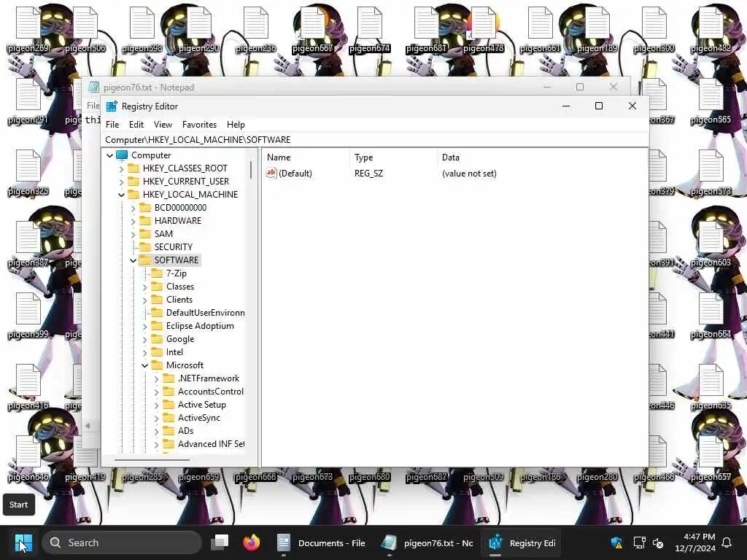
Task: Select the SECURITY key folder
Action: [x=174, y=247]
